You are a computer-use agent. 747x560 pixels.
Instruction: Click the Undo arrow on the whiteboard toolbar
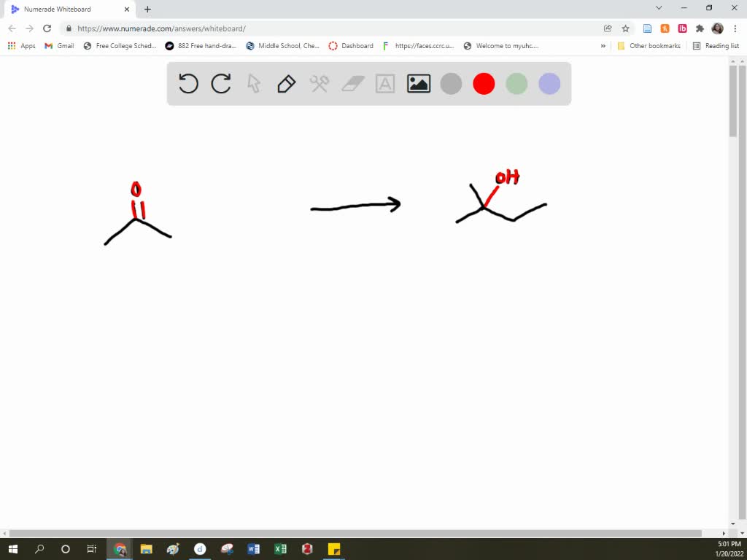pos(188,83)
